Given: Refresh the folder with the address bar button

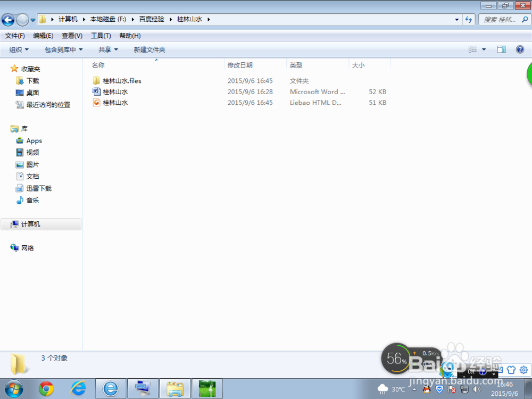Looking at the screenshot, I should (469, 19).
